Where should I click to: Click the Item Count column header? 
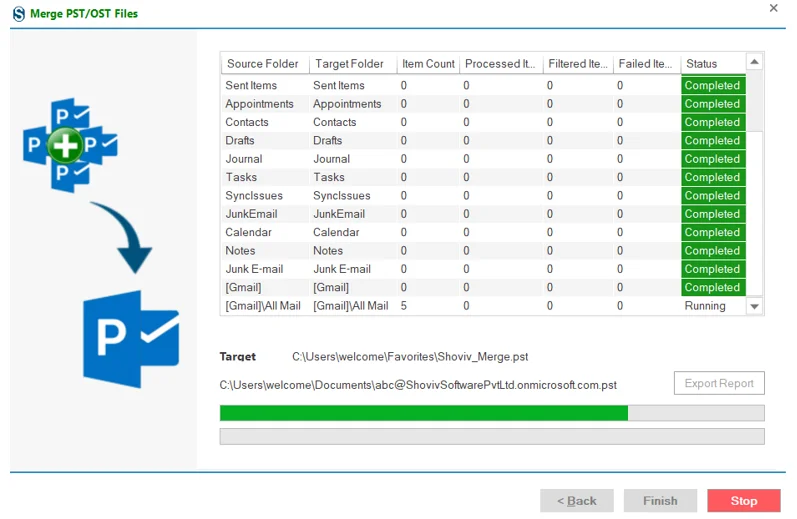coord(428,64)
